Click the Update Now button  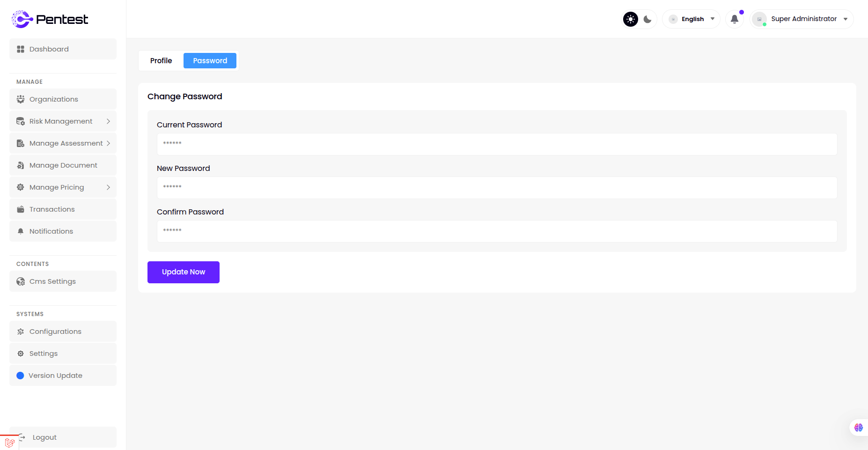pyautogui.click(x=184, y=272)
